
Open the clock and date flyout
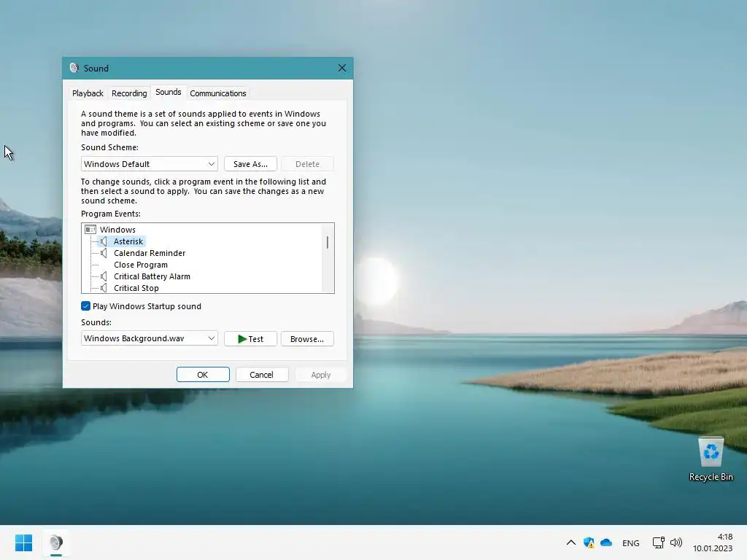(x=713, y=542)
